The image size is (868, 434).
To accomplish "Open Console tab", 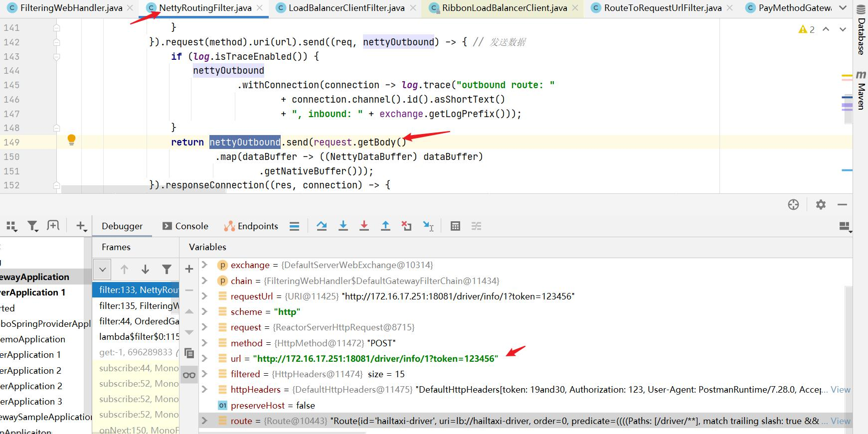I will pyautogui.click(x=185, y=226).
